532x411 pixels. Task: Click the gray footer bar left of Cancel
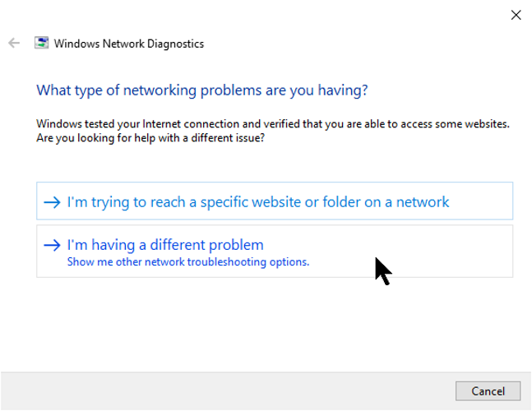tap(222, 391)
